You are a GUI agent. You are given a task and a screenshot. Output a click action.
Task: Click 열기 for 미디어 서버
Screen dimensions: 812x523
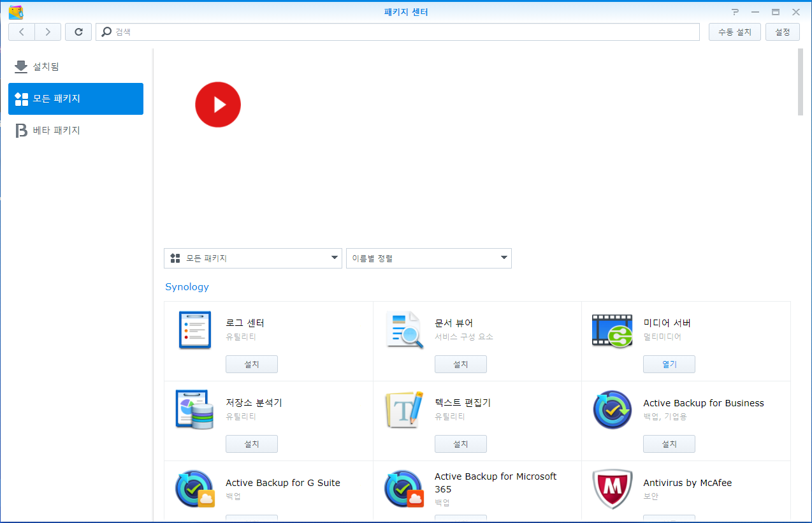(669, 364)
